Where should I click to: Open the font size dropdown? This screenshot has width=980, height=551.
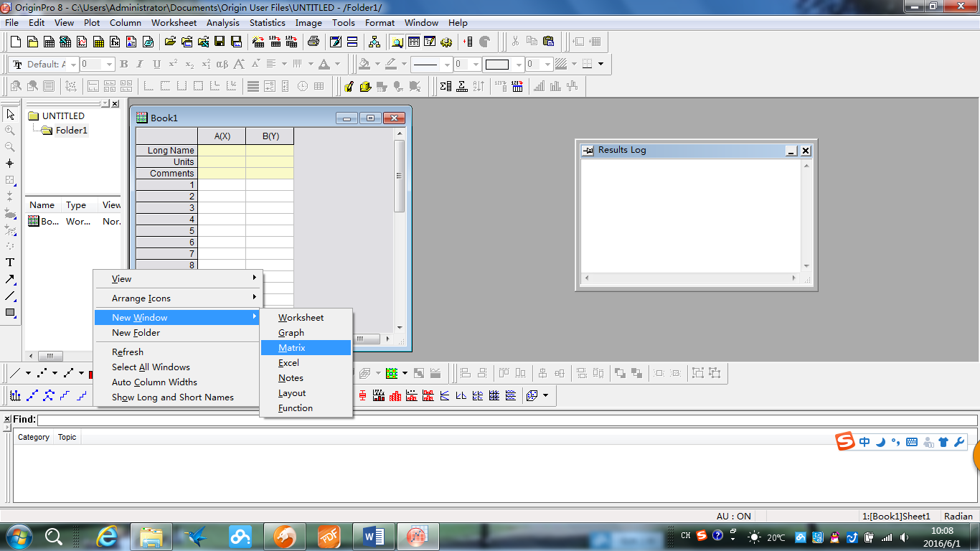coord(109,65)
